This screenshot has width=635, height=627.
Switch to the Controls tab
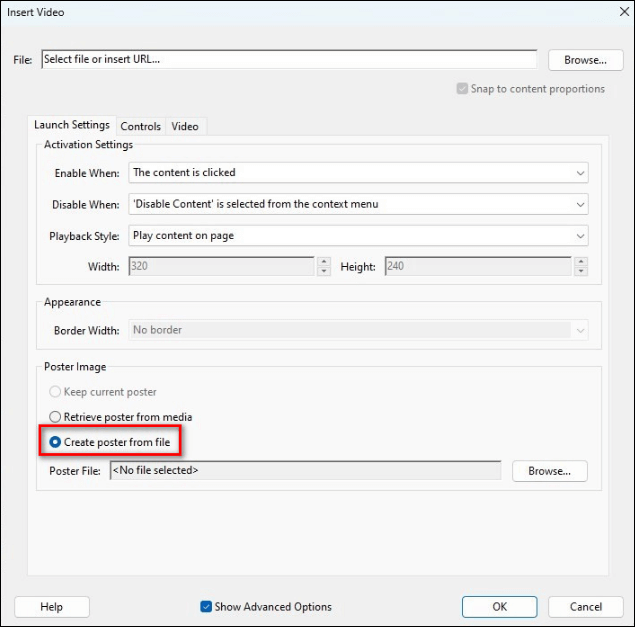140,126
